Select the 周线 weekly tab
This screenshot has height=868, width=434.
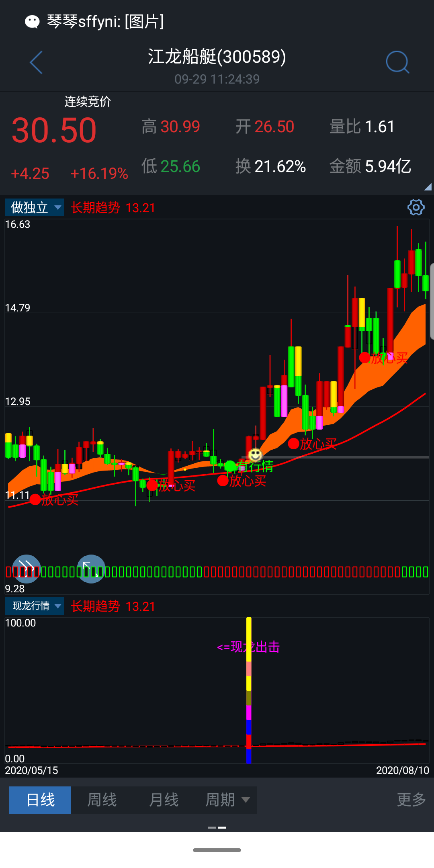tap(102, 800)
